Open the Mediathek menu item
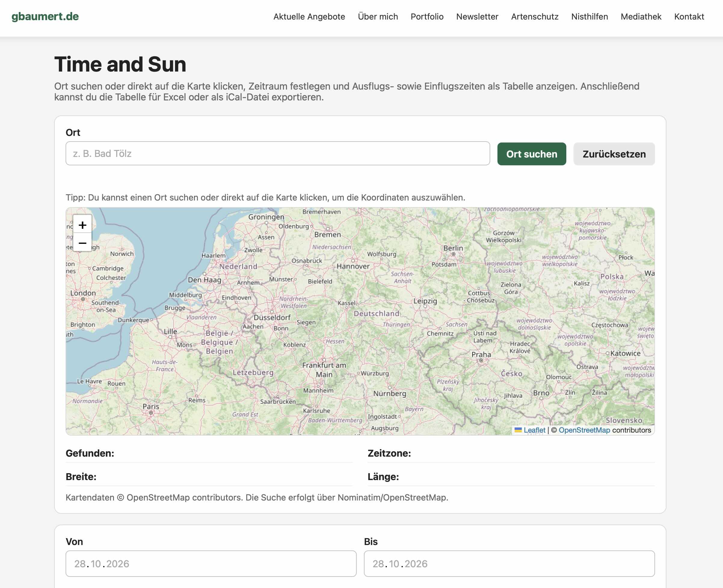The width and height of the screenshot is (723, 588). 641,17
